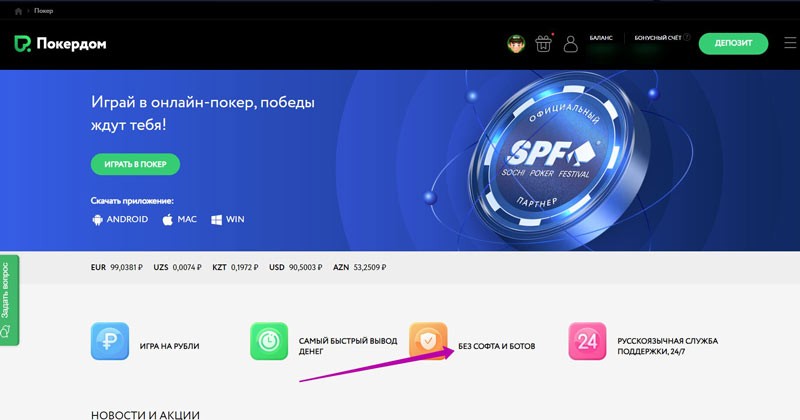Viewport: 800px width, 420px height.
Task: Click the ruble game feature icon
Action: click(x=109, y=341)
